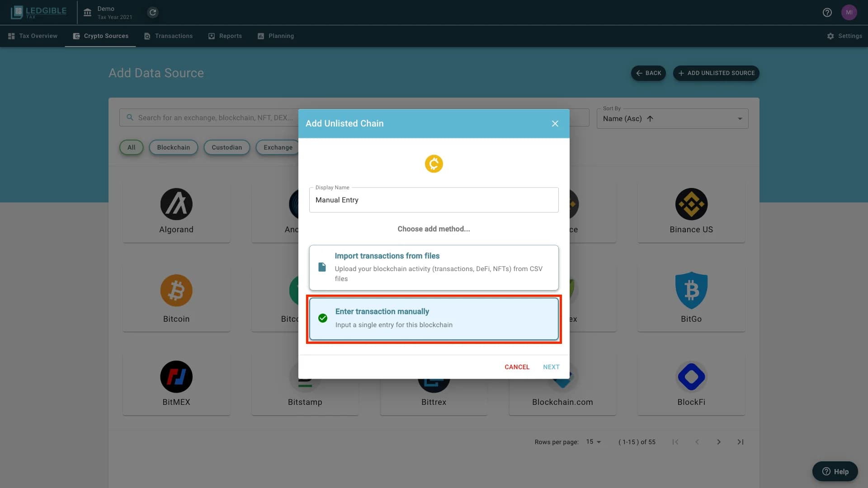This screenshot has width=868, height=488.
Task: Select the Binance US source icon
Action: click(x=691, y=204)
